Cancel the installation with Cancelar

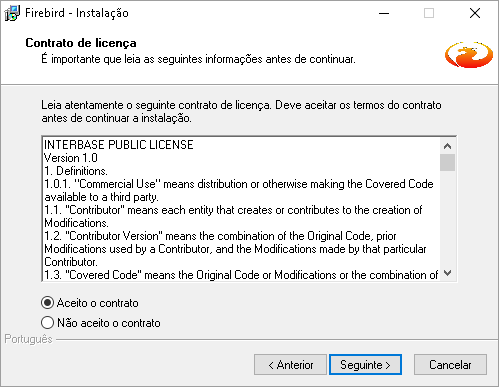coord(450,365)
